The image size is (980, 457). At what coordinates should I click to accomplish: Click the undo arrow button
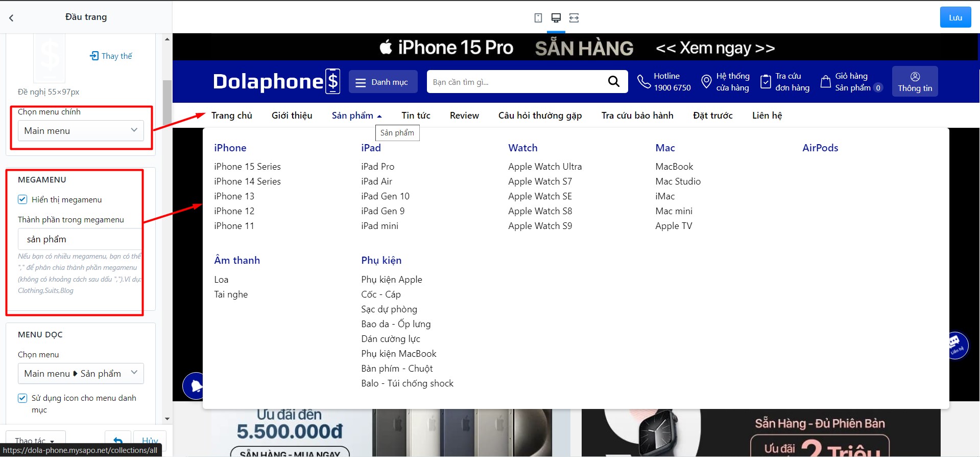(118, 441)
